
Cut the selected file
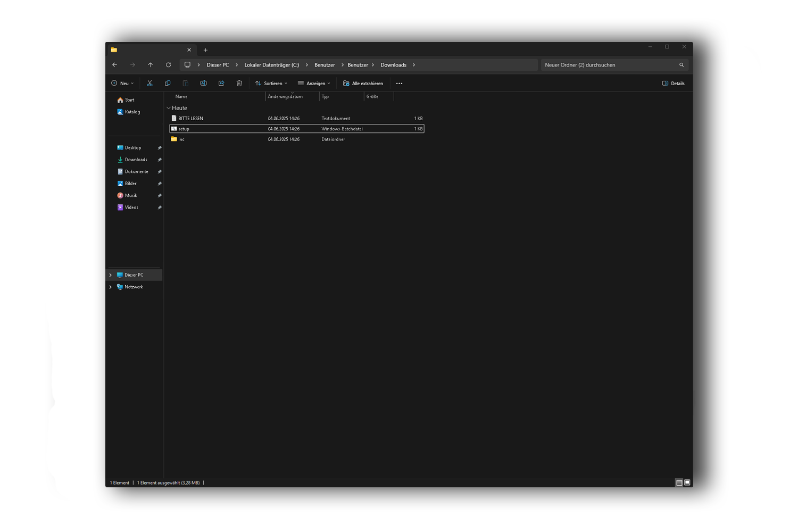(x=149, y=83)
